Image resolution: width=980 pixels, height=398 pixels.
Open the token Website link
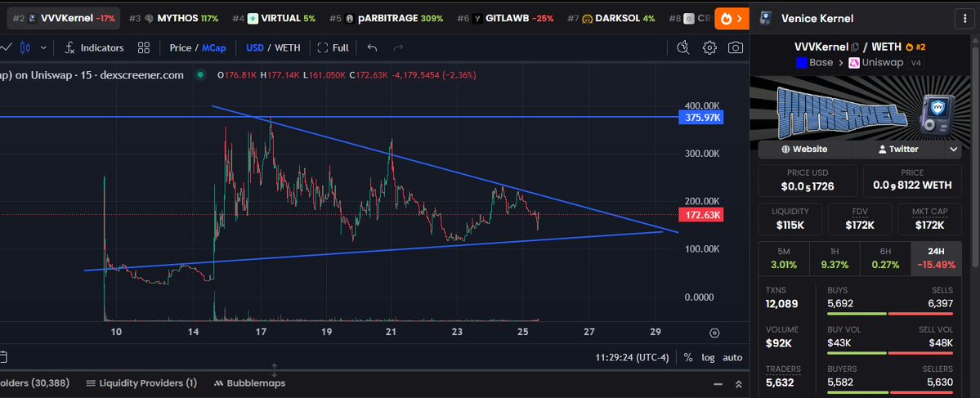[804, 150]
